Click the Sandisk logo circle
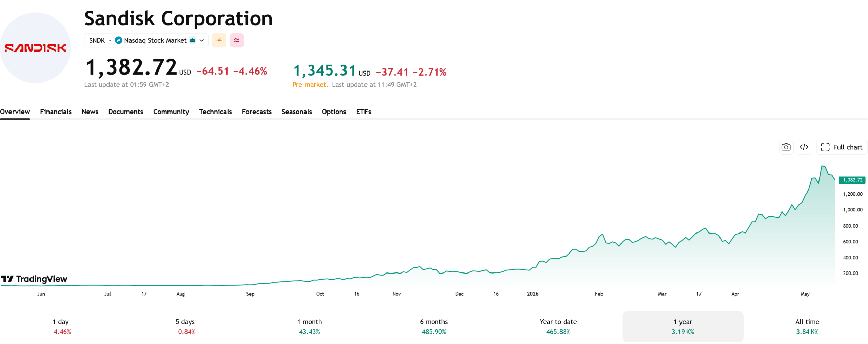Viewport: 868px width, 344px height. pos(35,48)
